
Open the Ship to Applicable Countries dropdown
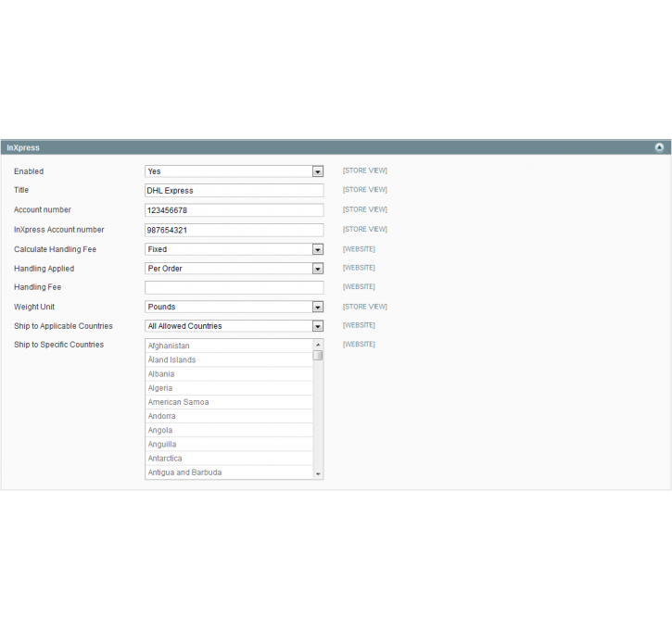click(234, 326)
